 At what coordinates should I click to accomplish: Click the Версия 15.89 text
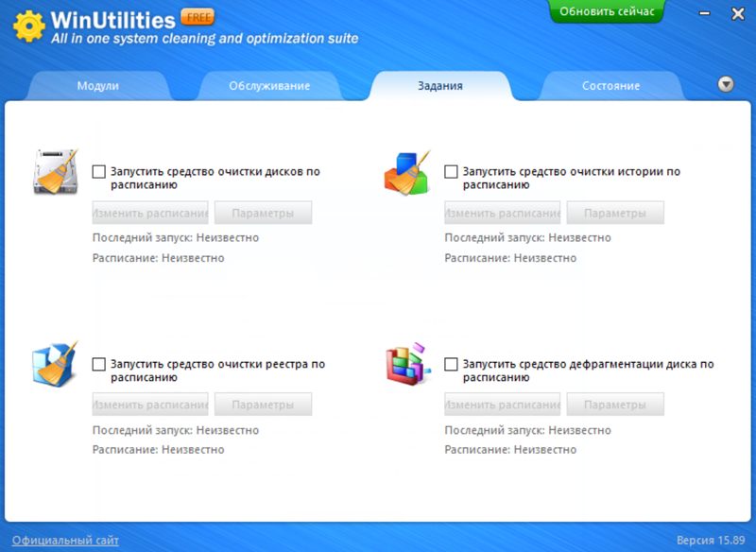tap(711, 541)
